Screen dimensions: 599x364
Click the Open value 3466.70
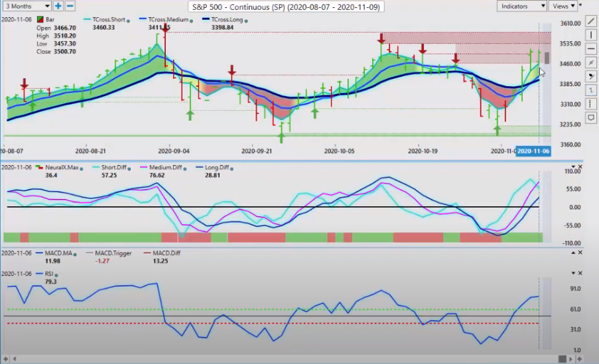point(64,27)
